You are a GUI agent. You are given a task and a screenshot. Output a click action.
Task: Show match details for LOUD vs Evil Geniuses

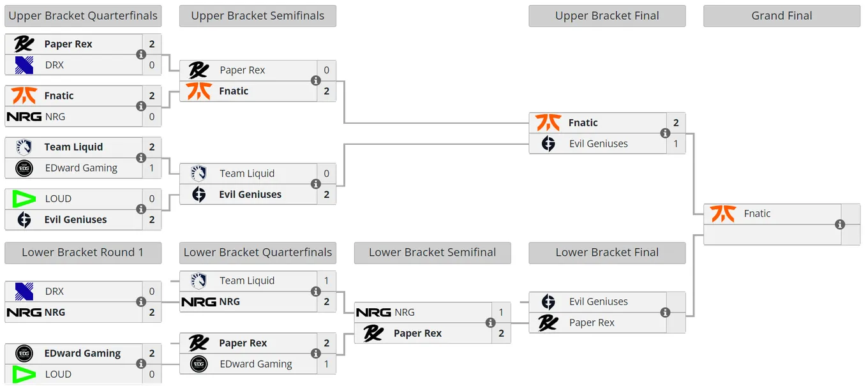pos(141,209)
